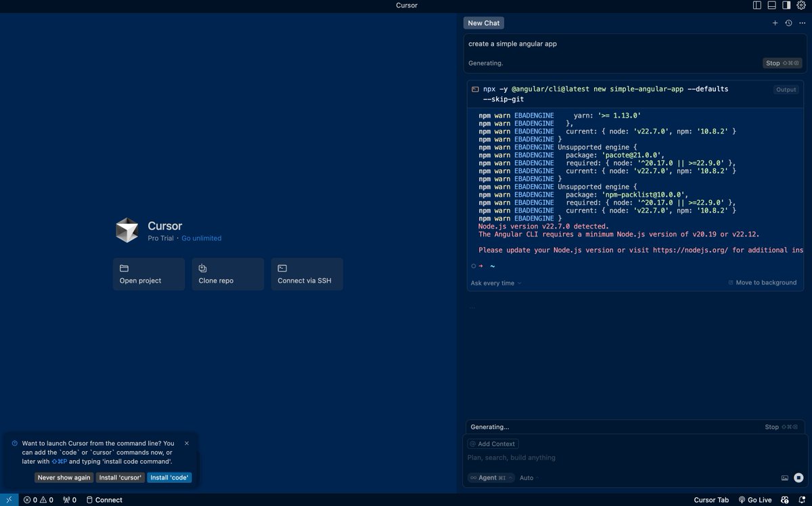Viewport: 812px width, 506px height.
Task: Open forwarded ports indicator
Action: [69, 500]
